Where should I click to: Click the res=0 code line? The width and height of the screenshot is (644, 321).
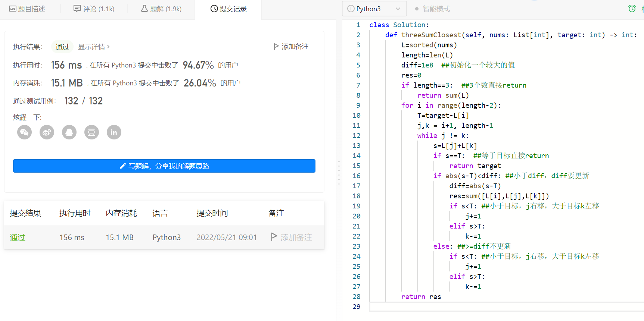(x=411, y=75)
